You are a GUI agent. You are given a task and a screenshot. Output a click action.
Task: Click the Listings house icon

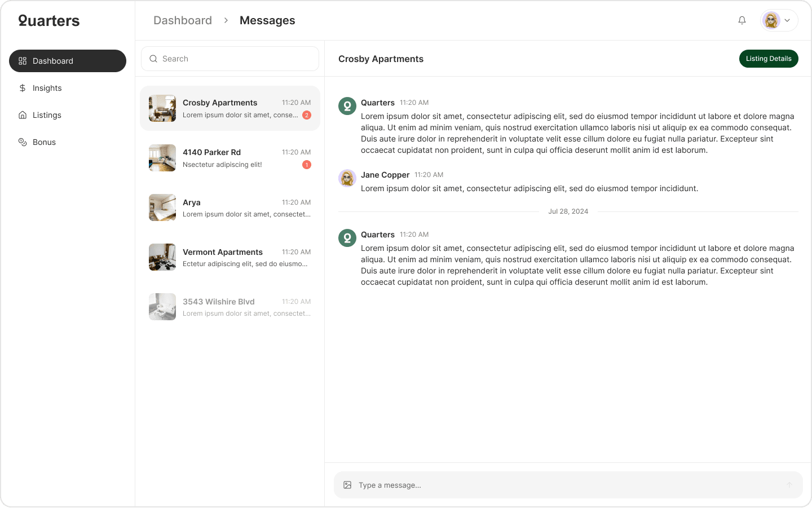point(22,115)
